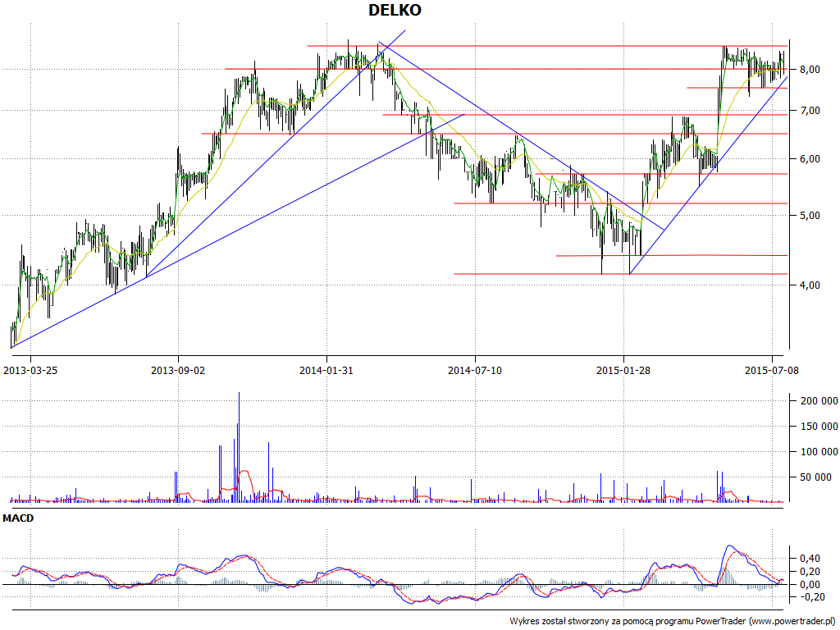Click the MACD indicator heading

tap(18, 518)
